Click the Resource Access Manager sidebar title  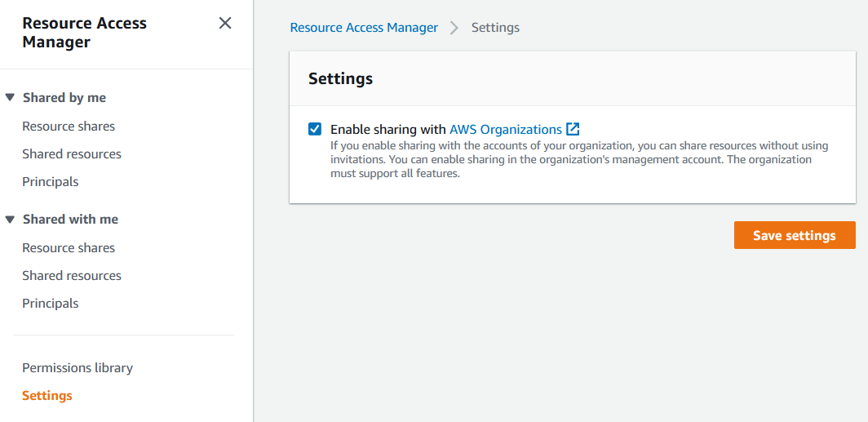(85, 33)
